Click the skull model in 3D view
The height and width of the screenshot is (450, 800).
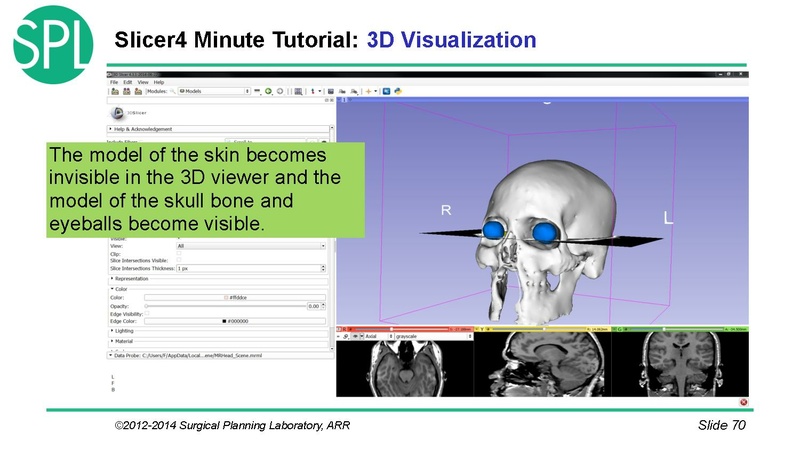(548, 240)
